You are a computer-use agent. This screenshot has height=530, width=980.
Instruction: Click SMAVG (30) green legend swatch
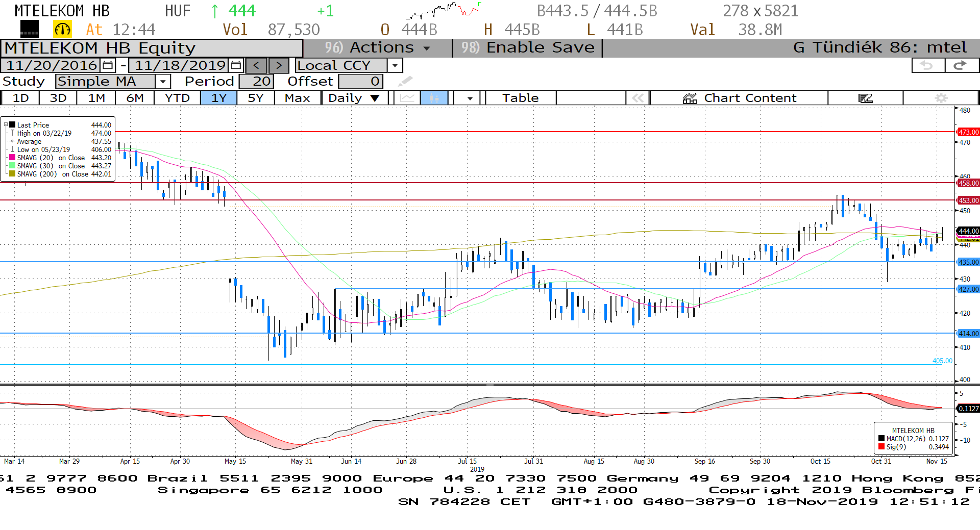(x=12, y=166)
